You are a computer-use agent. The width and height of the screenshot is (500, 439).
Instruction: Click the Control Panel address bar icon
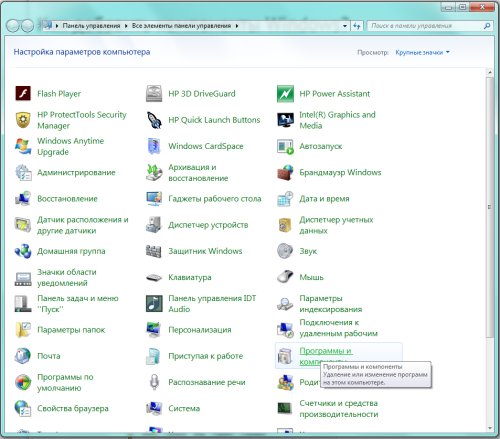(x=48, y=26)
